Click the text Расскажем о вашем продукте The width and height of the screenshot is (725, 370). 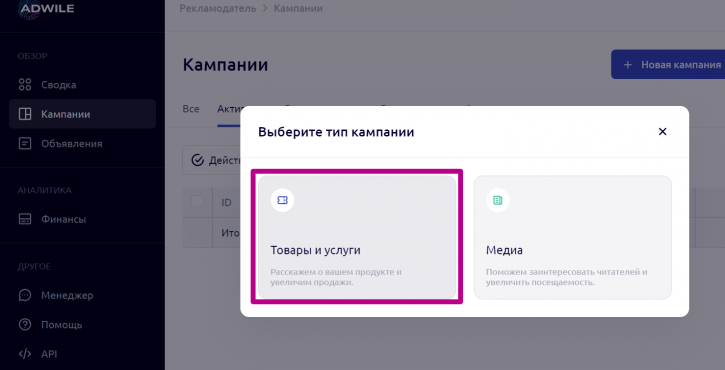[x=336, y=272]
